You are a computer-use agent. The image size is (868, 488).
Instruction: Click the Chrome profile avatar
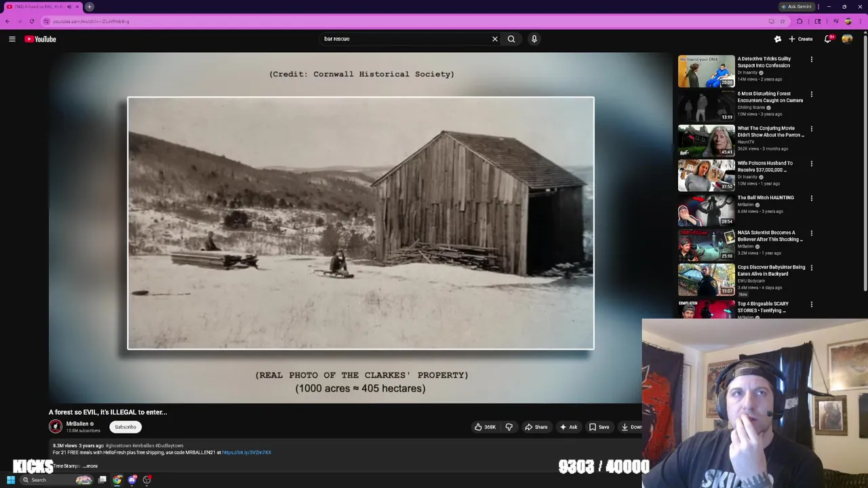(x=848, y=21)
